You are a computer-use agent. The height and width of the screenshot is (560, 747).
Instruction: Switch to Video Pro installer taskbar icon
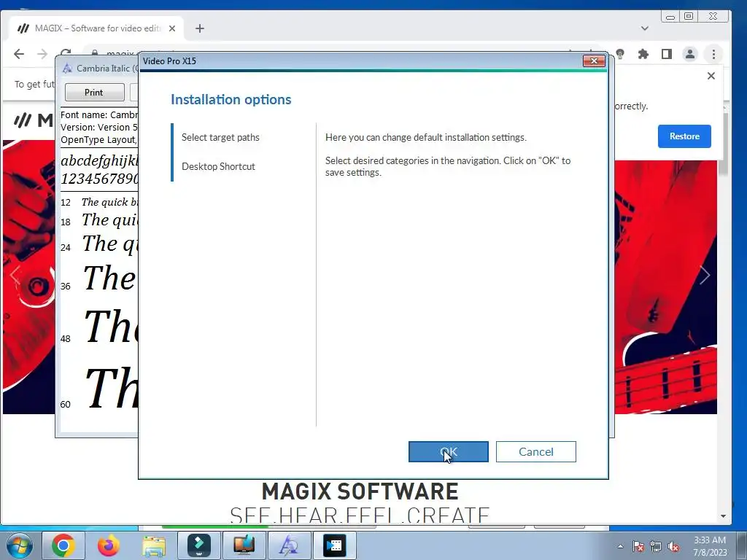(334, 545)
